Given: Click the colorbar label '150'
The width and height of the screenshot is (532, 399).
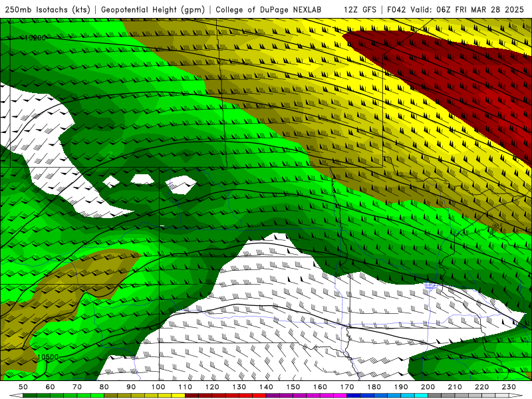Looking at the screenshot, I should click(293, 387).
